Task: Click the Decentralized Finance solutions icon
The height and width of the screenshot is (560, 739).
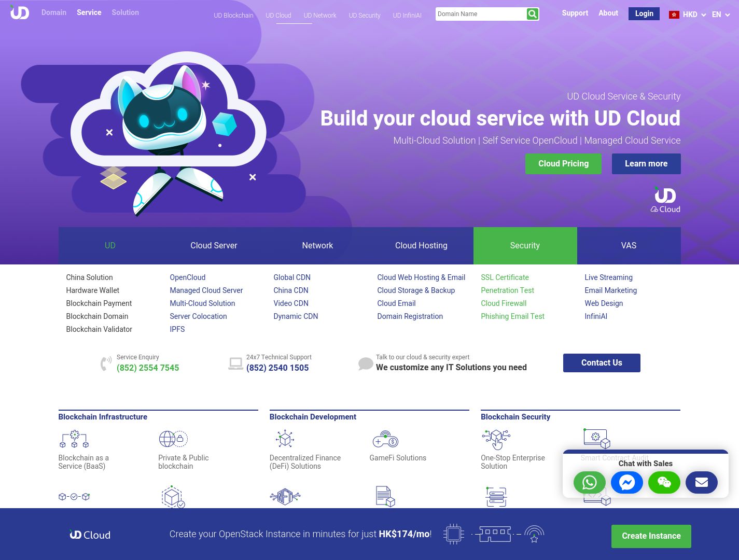Action: coord(285,439)
